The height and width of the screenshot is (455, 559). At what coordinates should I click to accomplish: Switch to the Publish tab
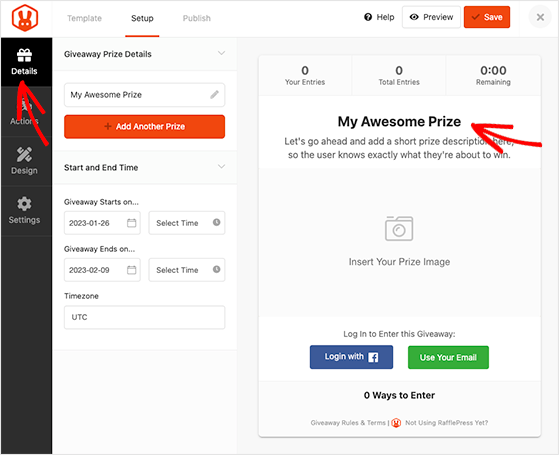tap(197, 18)
